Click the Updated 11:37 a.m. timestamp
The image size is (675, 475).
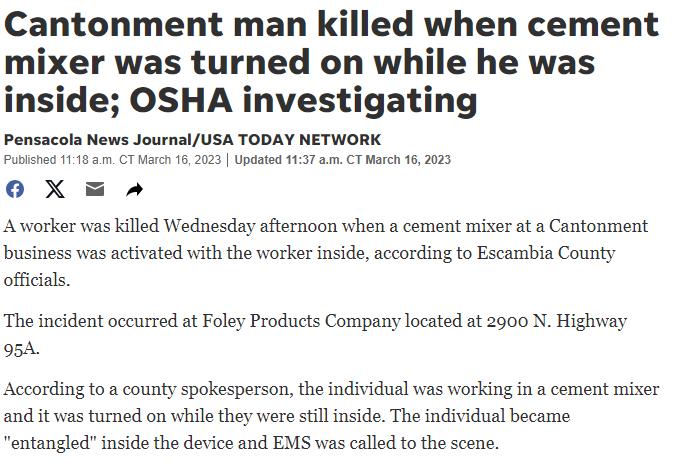pos(343,160)
